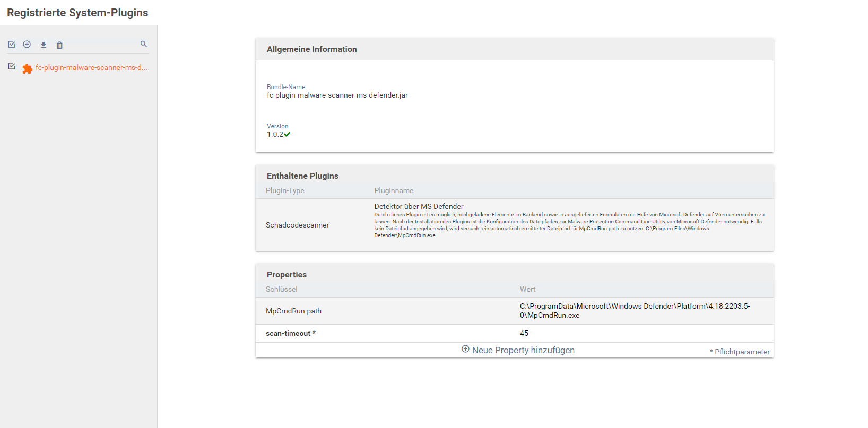The width and height of the screenshot is (868, 428).
Task: Open plugin search with magnifier icon
Action: (x=143, y=44)
